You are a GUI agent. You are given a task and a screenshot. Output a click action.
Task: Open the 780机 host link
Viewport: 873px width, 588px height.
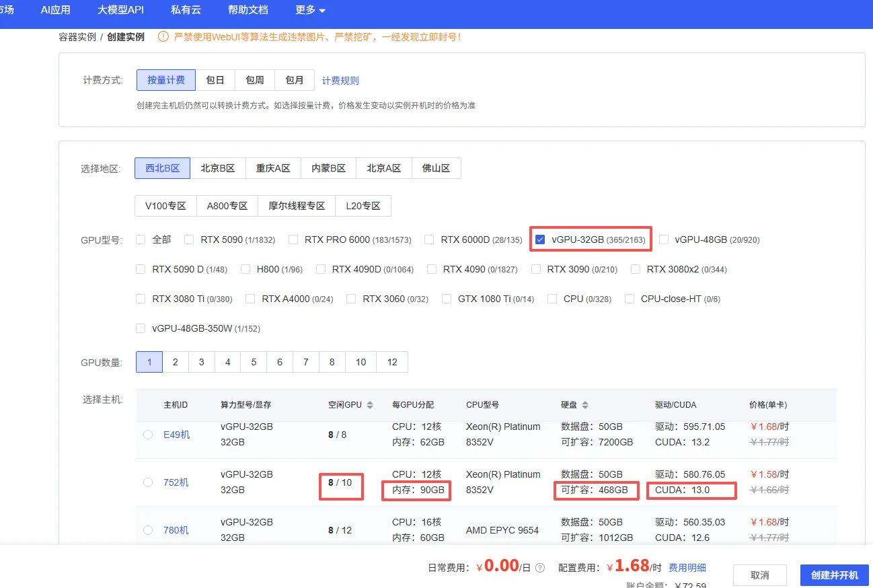point(176,530)
